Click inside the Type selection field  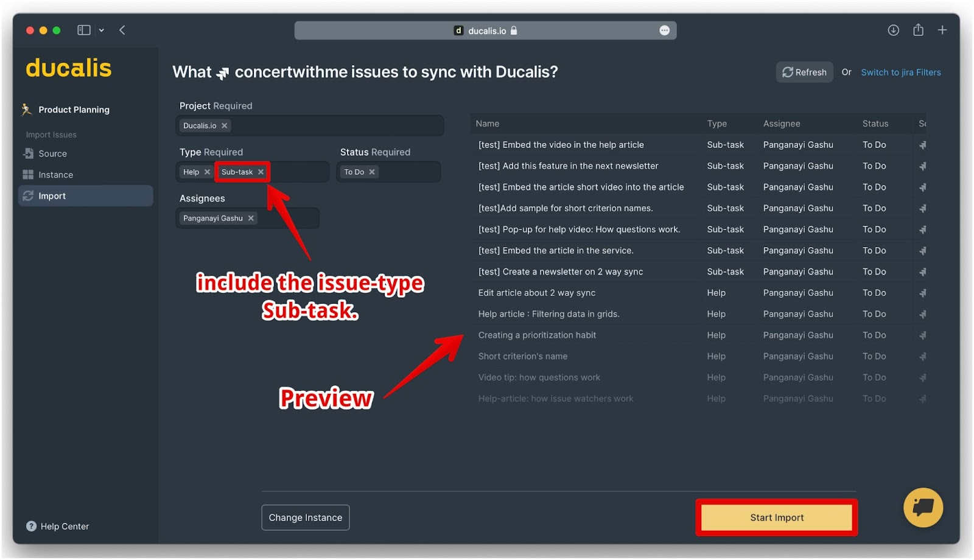pyautogui.click(x=253, y=172)
